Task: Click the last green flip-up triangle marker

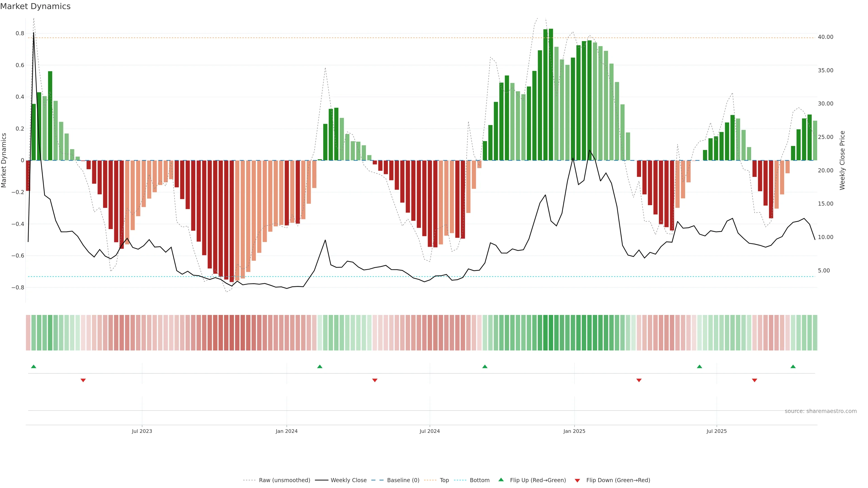Action: [x=793, y=366]
